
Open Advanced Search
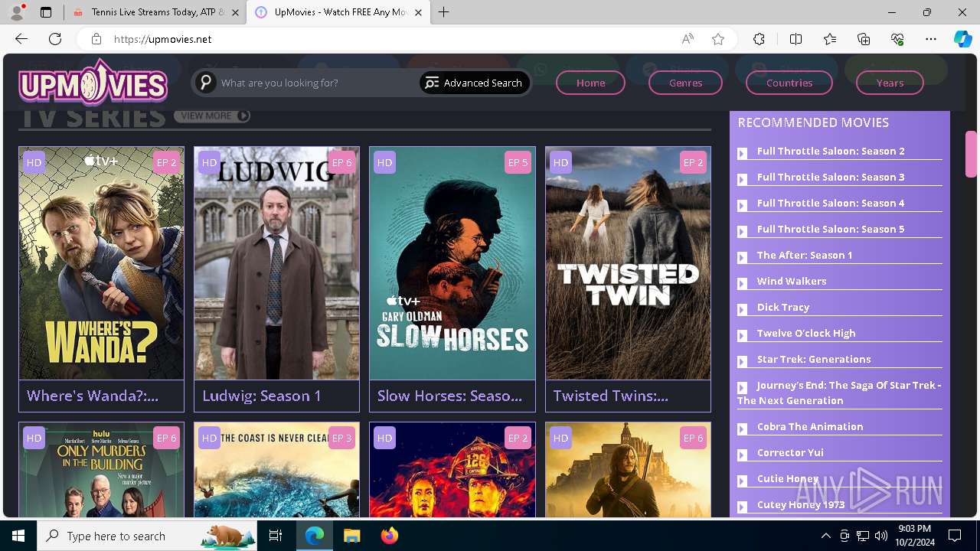coord(474,83)
